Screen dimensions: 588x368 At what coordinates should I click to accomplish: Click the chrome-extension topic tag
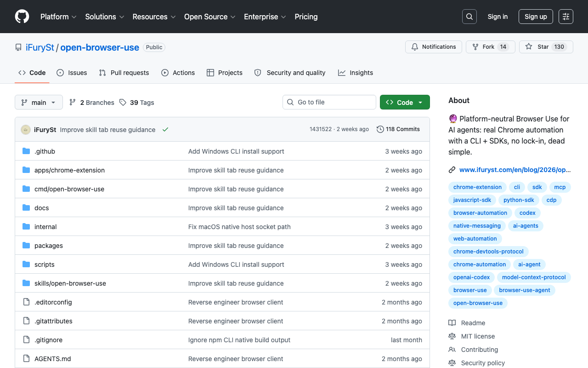click(x=477, y=187)
